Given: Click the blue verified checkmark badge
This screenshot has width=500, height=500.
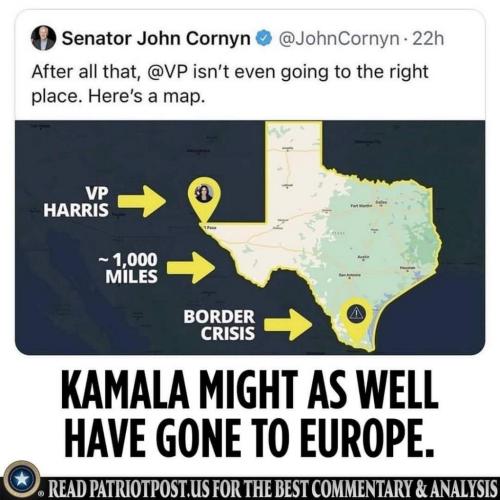Looking at the screenshot, I should (264, 39).
